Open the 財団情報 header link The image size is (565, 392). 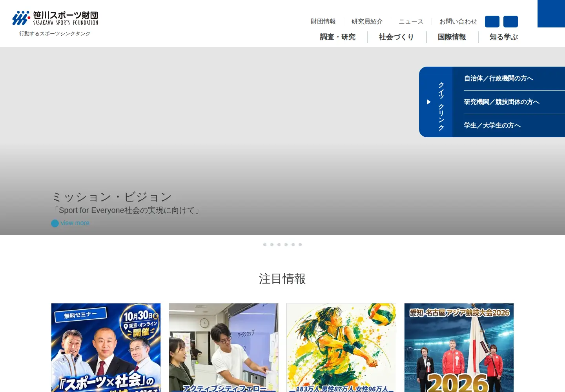click(323, 22)
